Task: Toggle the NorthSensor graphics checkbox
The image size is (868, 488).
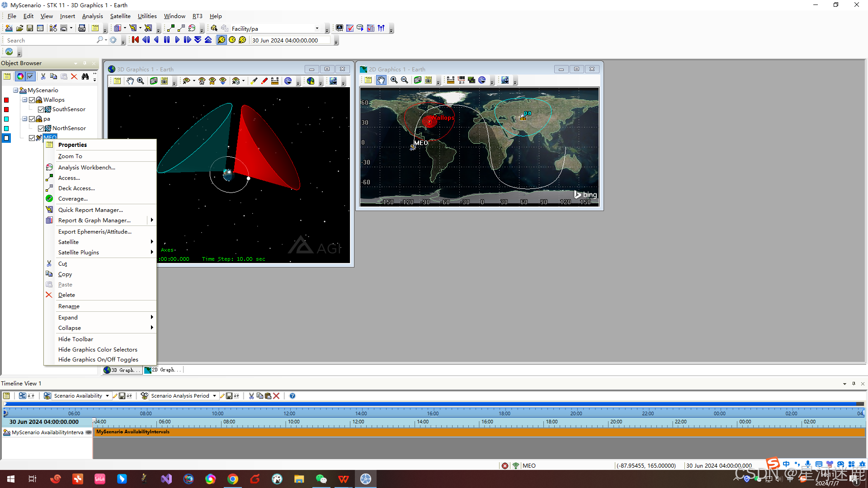Action: point(41,128)
